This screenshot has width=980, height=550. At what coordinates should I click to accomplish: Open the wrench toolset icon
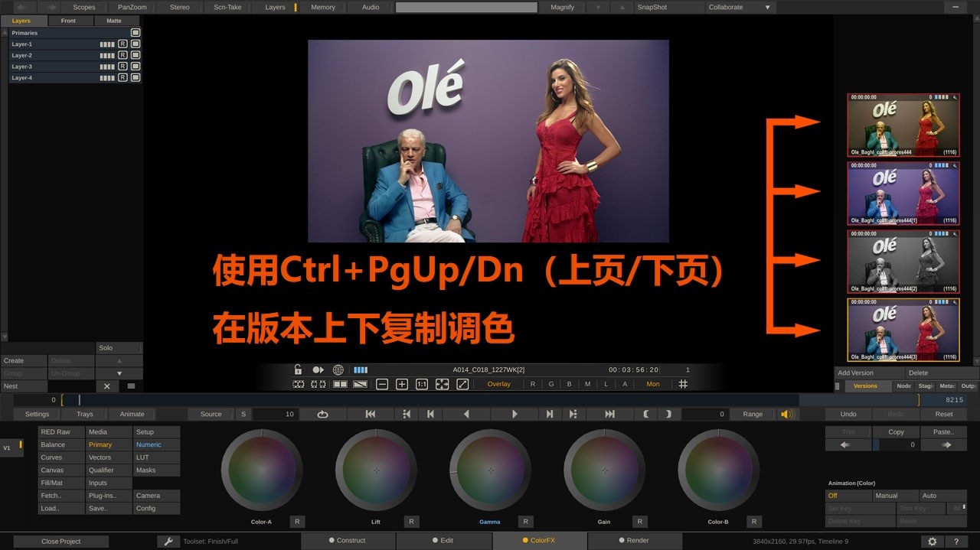click(x=168, y=541)
